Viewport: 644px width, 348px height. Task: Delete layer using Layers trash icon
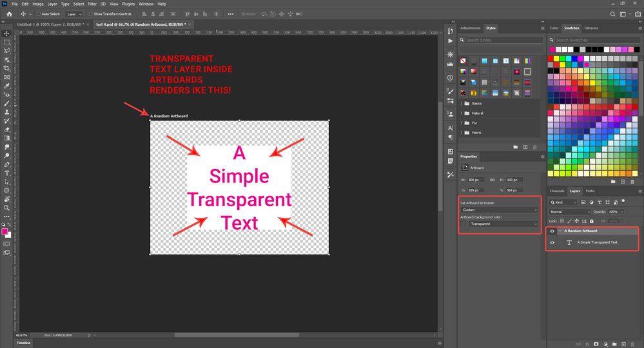632,344
